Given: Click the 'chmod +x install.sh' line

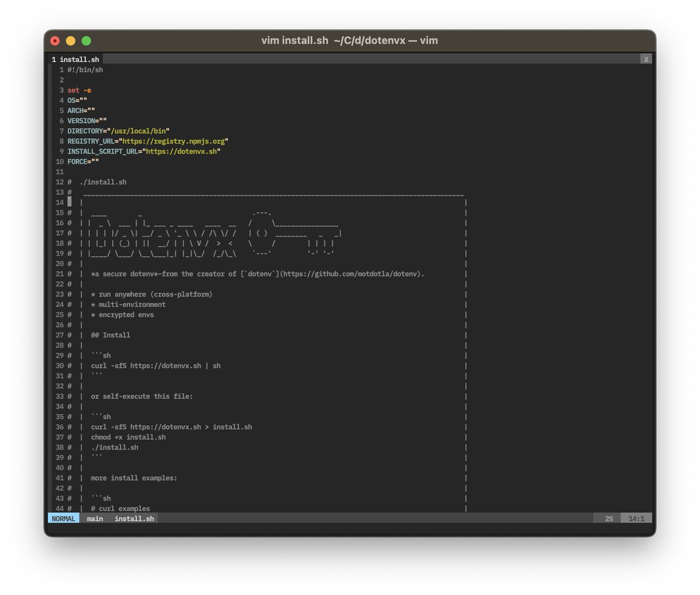Looking at the screenshot, I should (128, 437).
